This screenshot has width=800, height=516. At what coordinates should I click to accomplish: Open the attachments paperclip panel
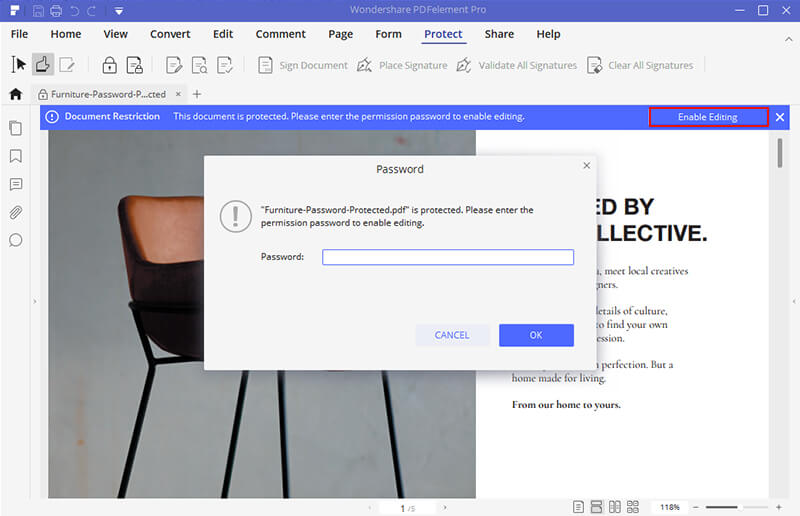[x=16, y=212]
